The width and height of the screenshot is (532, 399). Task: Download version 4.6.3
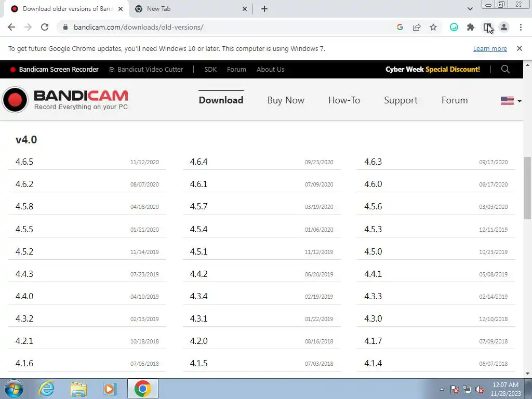click(373, 162)
